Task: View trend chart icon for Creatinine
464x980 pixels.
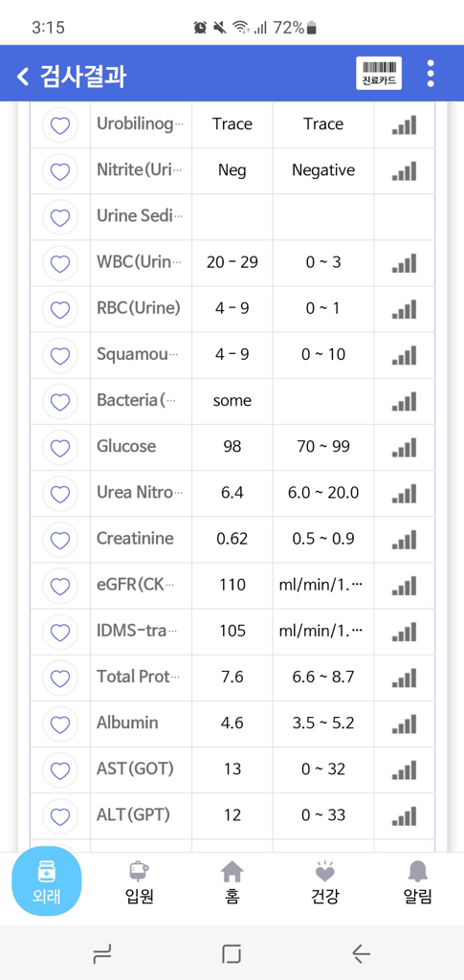Action: (x=404, y=539)
